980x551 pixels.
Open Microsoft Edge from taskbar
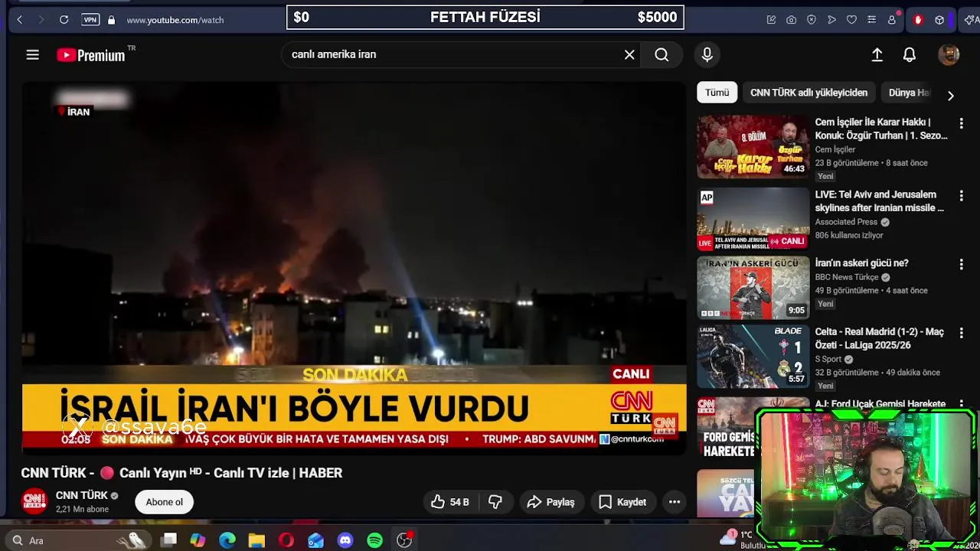227,540
